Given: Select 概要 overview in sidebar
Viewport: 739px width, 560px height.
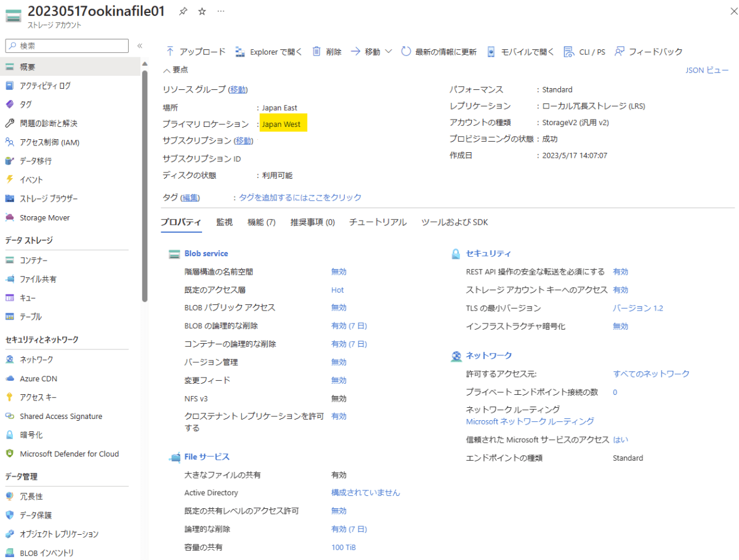Looking at the screenshot, I should coord(70,67).
